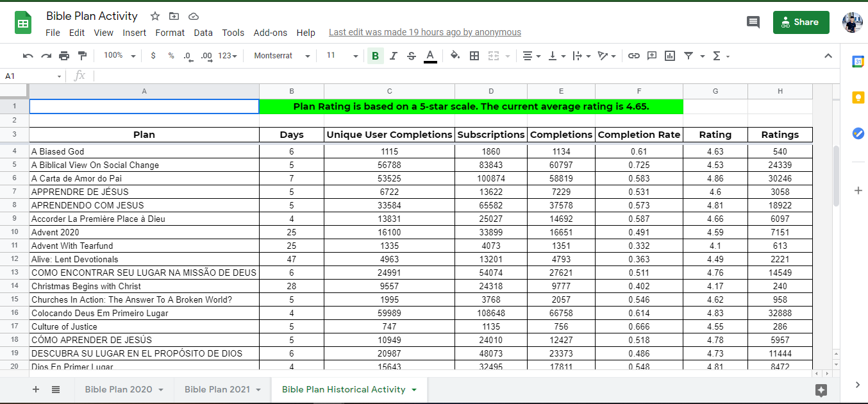
Task: Star the Bible Plan Activity document
Action: coord(155,16)
